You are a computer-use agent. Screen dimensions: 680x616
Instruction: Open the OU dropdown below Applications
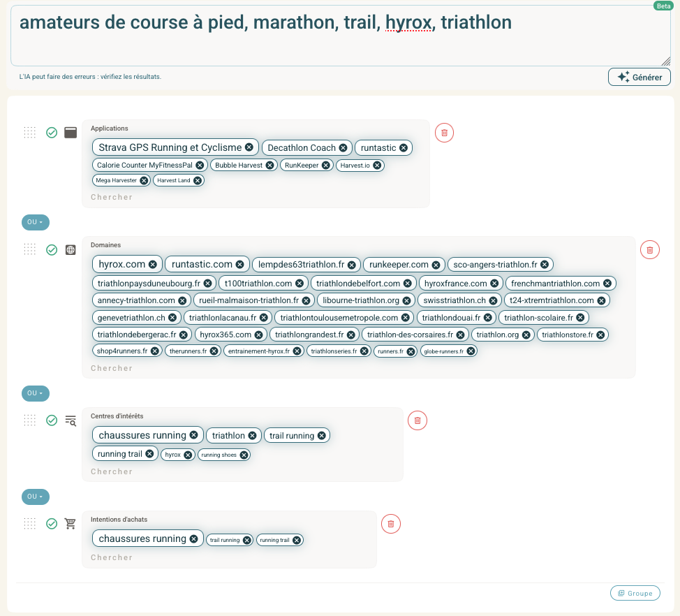coord(35,222)
